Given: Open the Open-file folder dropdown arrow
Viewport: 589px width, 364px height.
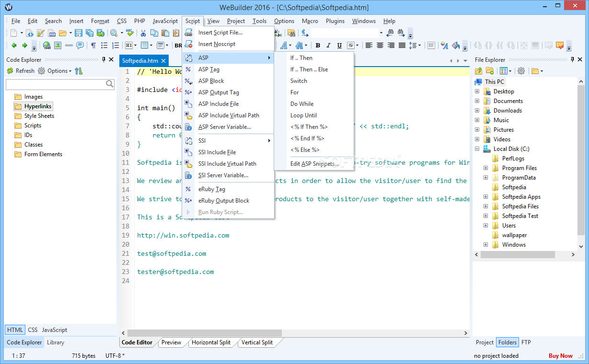Looking at the screenshot, I should click(69, 33).
